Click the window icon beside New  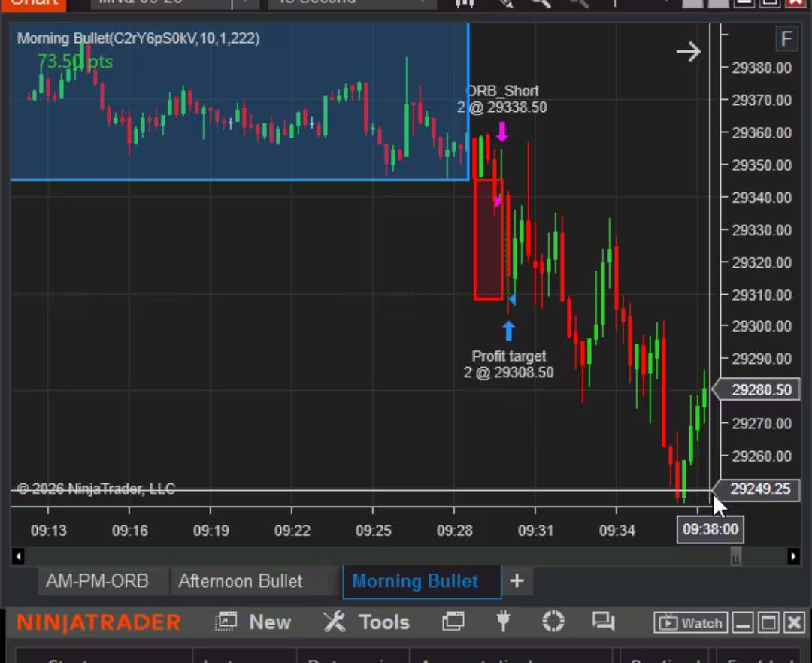click(226, 622)
